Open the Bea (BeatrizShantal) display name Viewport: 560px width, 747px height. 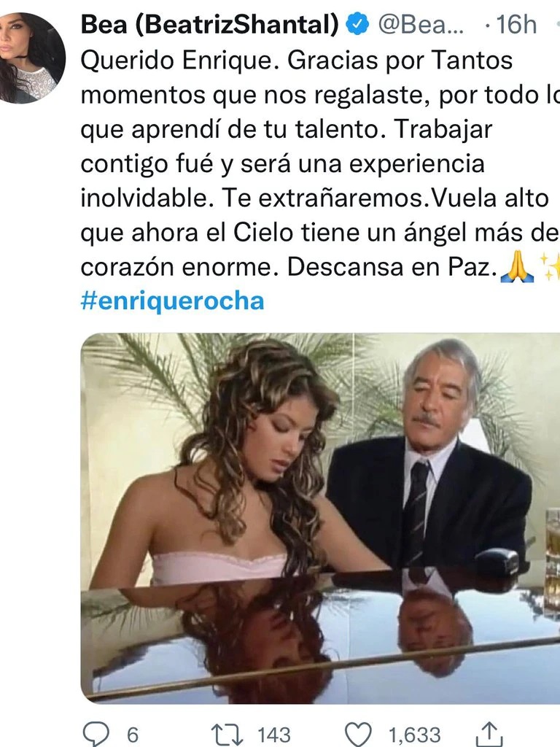(x=210, y=24)
